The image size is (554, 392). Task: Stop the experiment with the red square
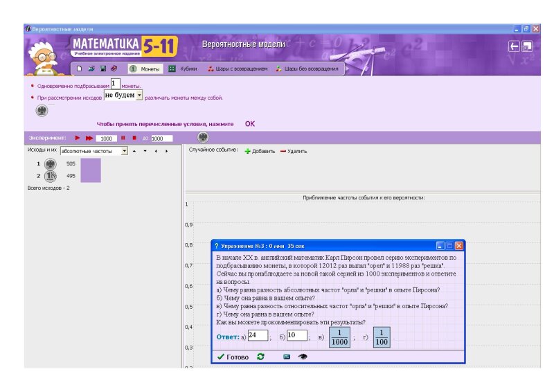[134, 139]
